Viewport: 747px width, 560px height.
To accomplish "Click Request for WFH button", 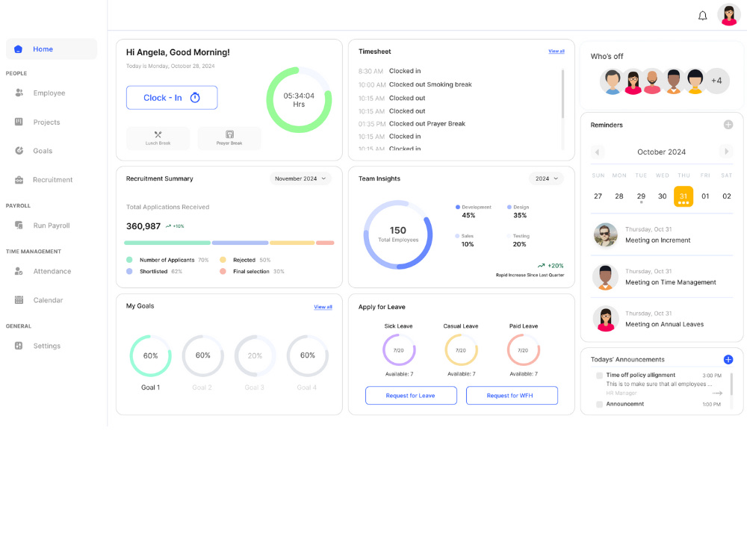I will pyautogui.click(x=512, y=395).
